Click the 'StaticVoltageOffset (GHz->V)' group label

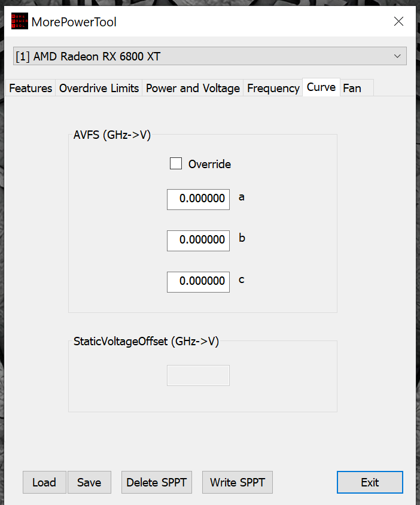pos(146,341)
